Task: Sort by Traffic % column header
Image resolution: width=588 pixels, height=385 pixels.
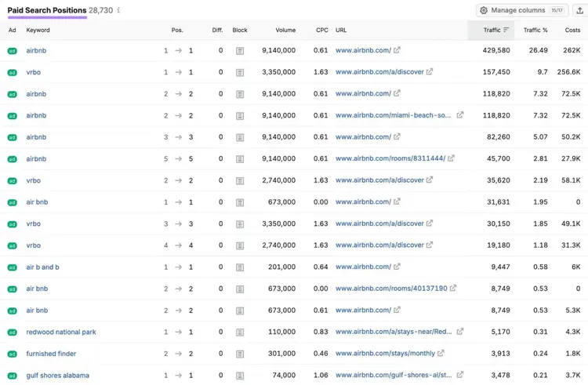Action: (535, 30)
